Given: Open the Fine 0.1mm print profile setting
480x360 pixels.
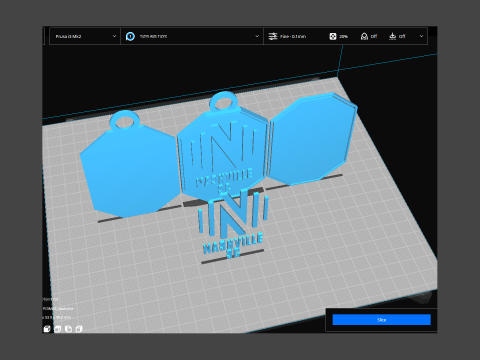Looking at the screenshot, I should pos(293,36).
